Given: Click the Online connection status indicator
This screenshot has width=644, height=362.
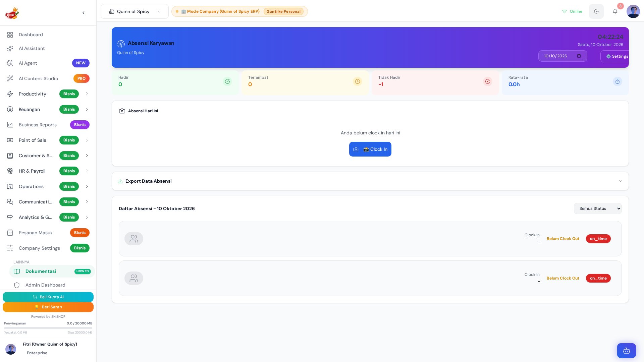Looking at the screenshot, I should pyautogui.click(x=572, y=11).
